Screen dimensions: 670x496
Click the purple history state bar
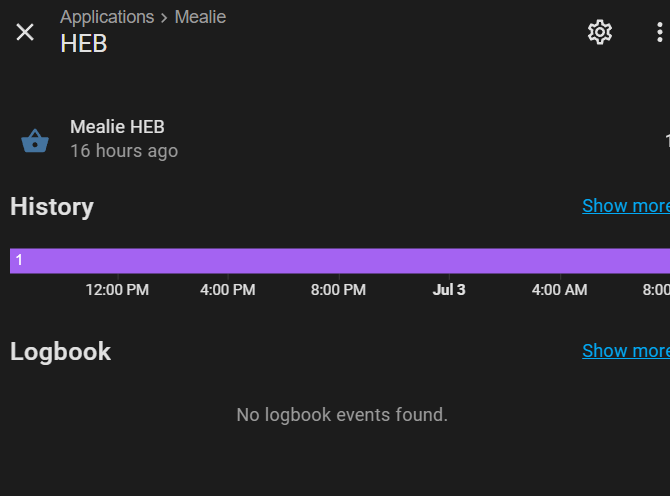[x=340, y=261]
